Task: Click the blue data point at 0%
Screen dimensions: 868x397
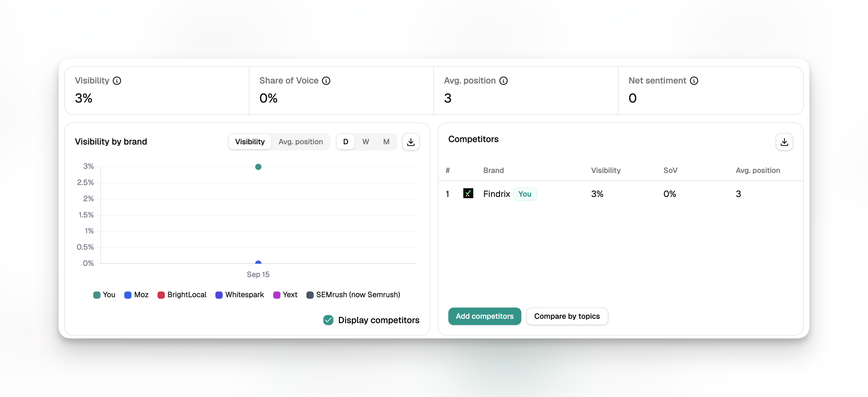Action: [x=258, y=262]
